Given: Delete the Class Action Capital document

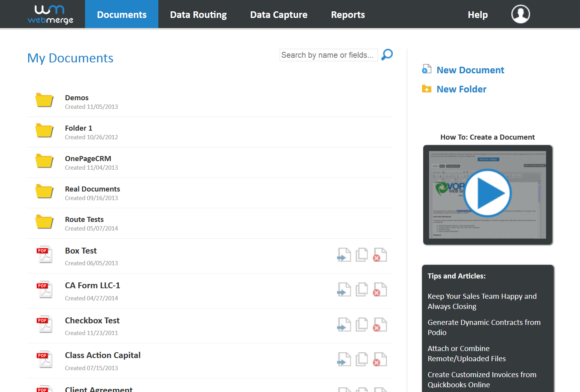Looking at the screenshot, I should pyautogui.click(x=380, y=360).
